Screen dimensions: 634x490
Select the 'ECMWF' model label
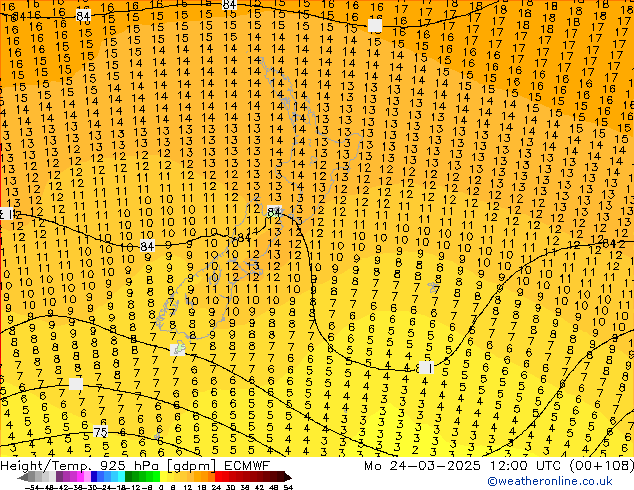point(247,466)
